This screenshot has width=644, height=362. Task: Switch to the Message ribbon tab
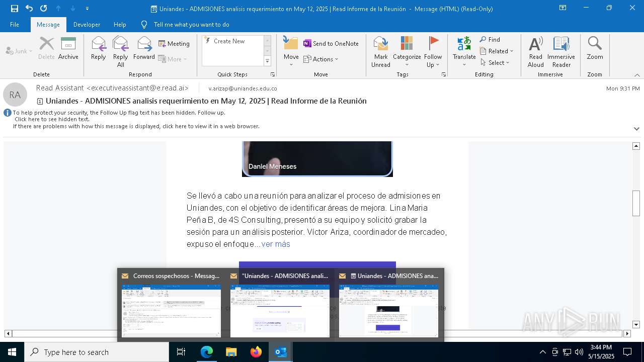tap(48, 25)
